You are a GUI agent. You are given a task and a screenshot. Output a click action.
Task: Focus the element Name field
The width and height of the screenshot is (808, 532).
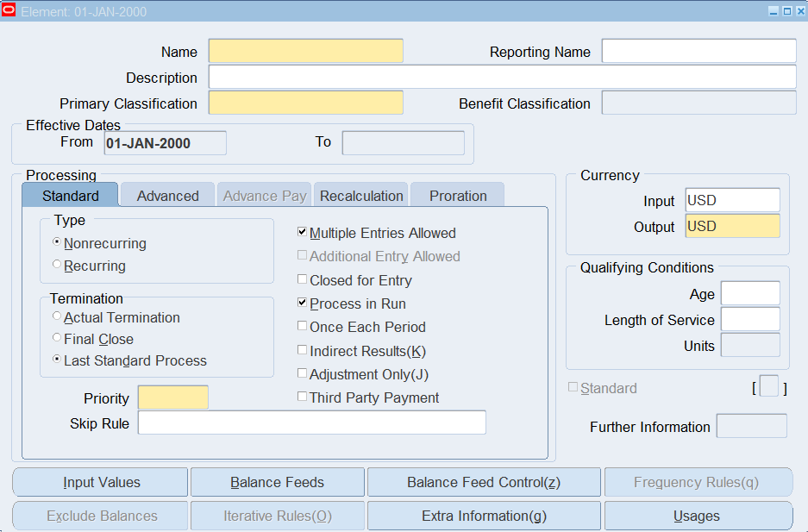coord(305,52)
